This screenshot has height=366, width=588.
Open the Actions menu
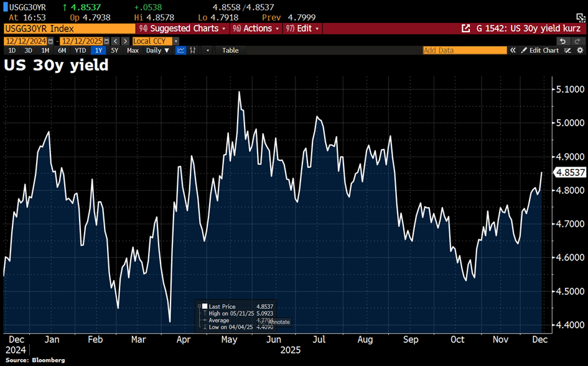click(x=256, y=29)
